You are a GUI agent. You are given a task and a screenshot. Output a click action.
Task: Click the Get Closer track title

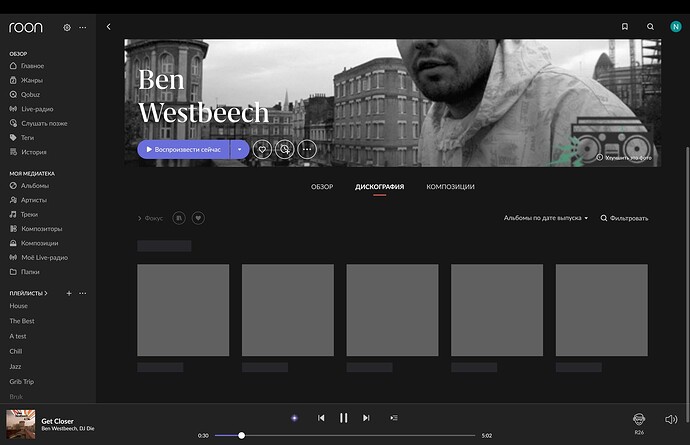point(57,421)
